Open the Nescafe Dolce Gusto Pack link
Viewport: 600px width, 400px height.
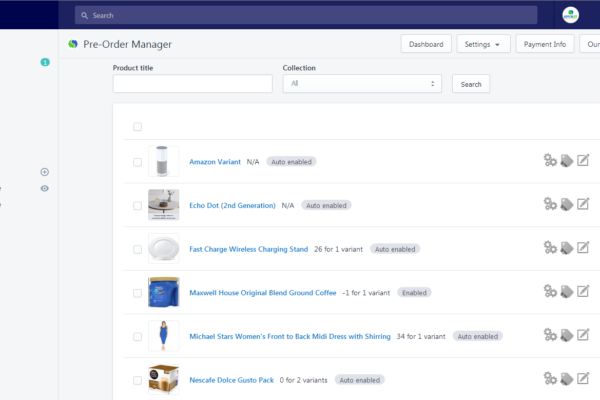coord(232,380)
